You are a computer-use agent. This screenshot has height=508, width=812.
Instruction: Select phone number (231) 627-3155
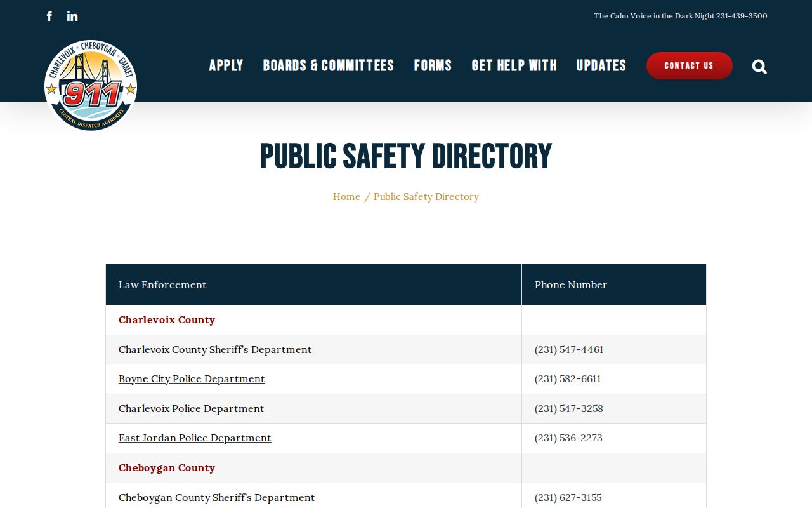click(568, 497)
